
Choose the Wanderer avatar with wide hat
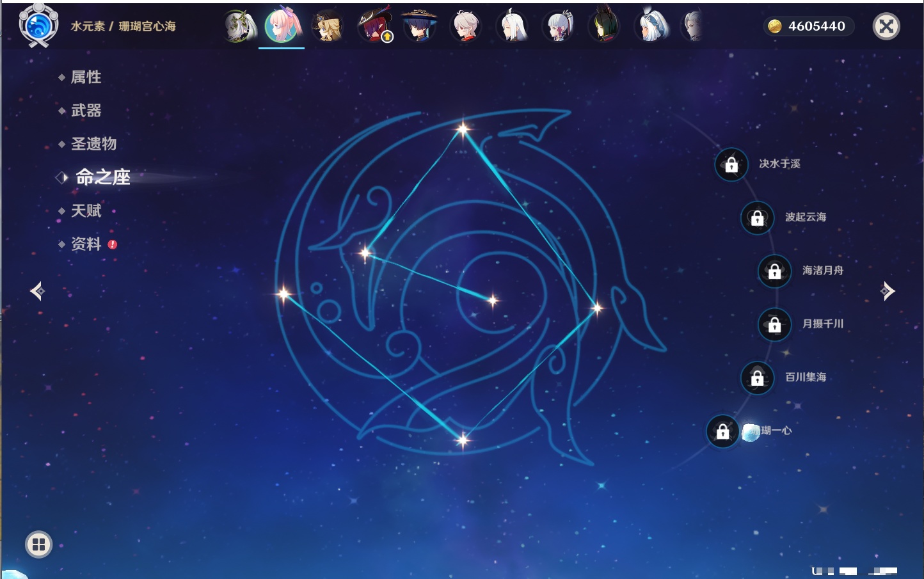click(x=420, y=26)
